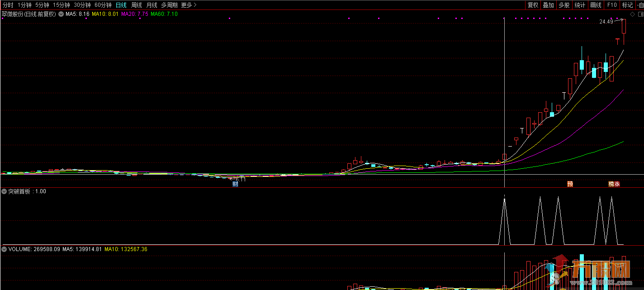The image size is (644, 290).
Task: Open the 多周期 multi-period view
Action: 169,5
